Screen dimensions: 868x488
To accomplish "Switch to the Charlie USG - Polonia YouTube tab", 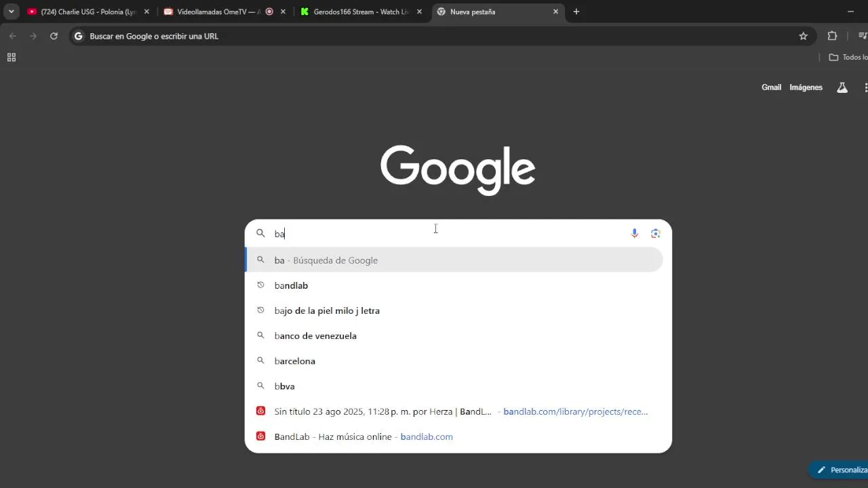I will [x=88, y=12].
